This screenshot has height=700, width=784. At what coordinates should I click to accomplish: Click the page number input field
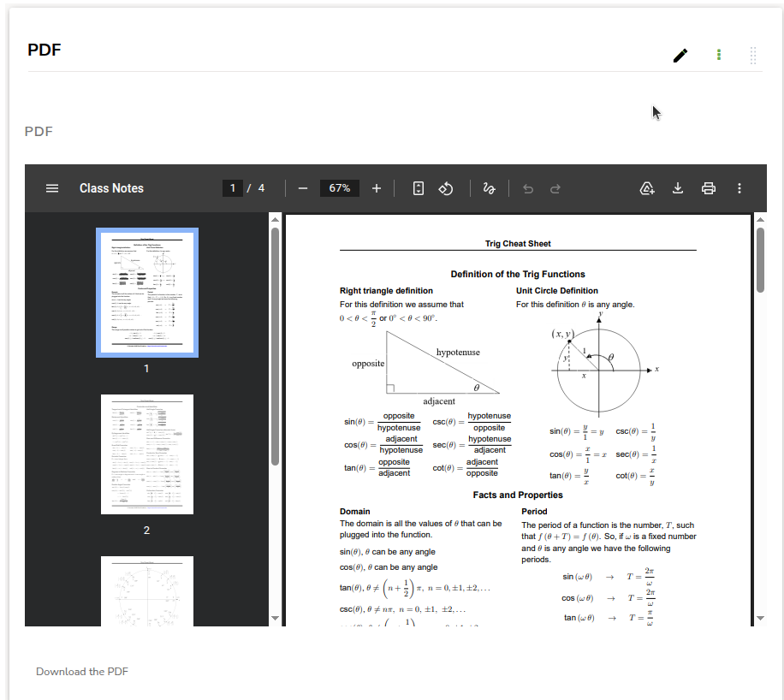[x=233, y=188]
